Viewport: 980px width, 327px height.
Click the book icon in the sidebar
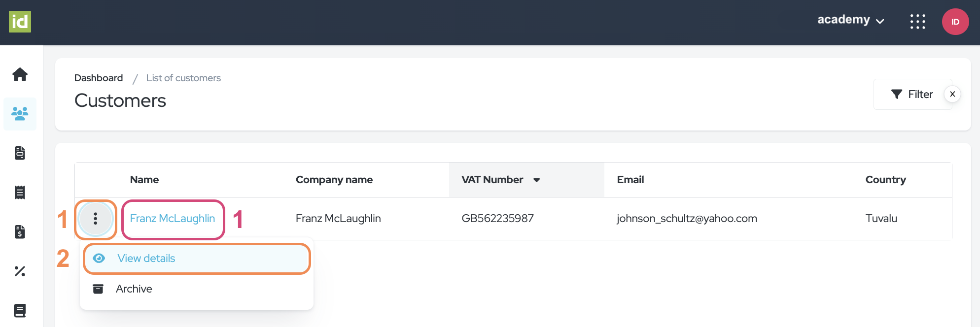(20, 311)
